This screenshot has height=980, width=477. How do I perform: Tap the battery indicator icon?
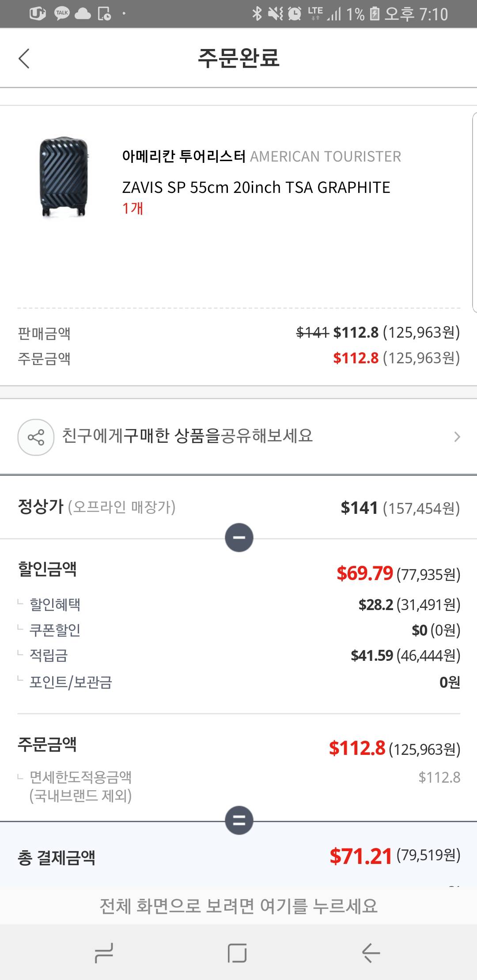point(374,14)
